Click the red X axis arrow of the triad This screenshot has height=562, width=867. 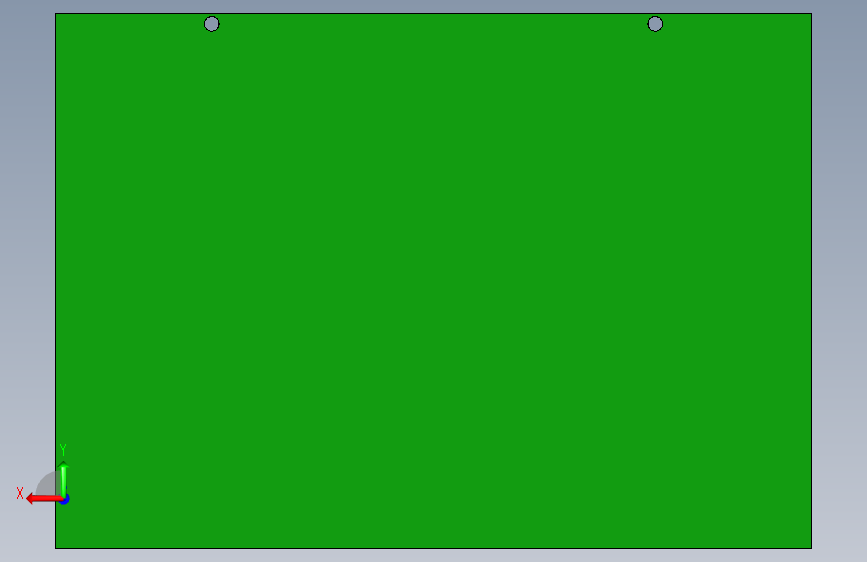click(x=44, y=499)
